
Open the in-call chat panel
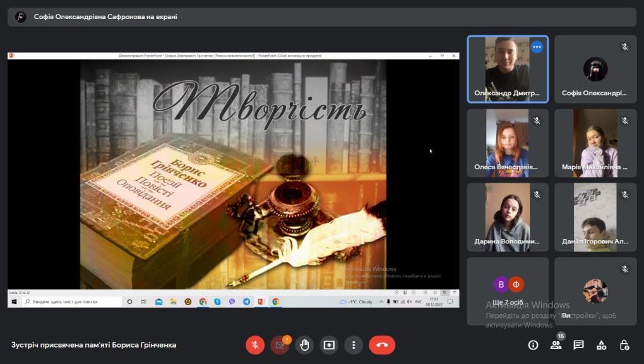click(x=578, y=345)
